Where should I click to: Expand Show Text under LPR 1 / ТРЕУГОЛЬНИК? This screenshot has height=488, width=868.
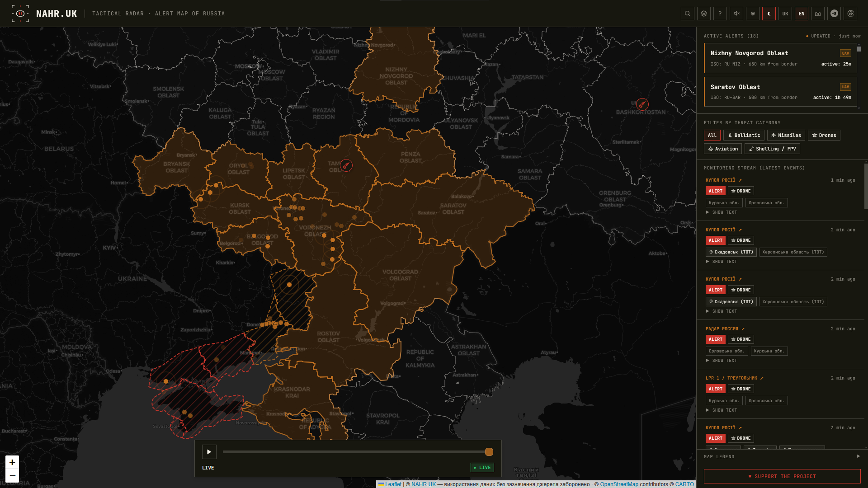pyautogui.click(x=722, y=410)
